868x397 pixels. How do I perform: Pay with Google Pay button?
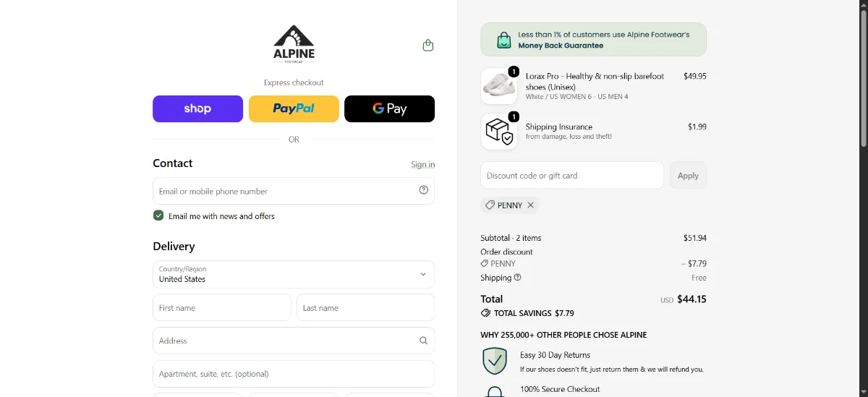point(389,108)
